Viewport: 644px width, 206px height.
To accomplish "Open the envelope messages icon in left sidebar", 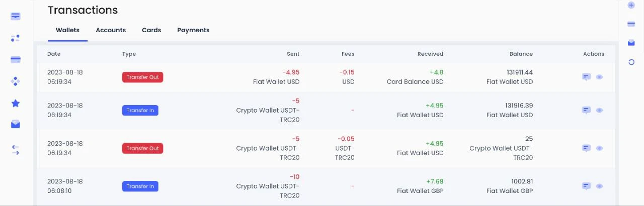I will point(16,124).
